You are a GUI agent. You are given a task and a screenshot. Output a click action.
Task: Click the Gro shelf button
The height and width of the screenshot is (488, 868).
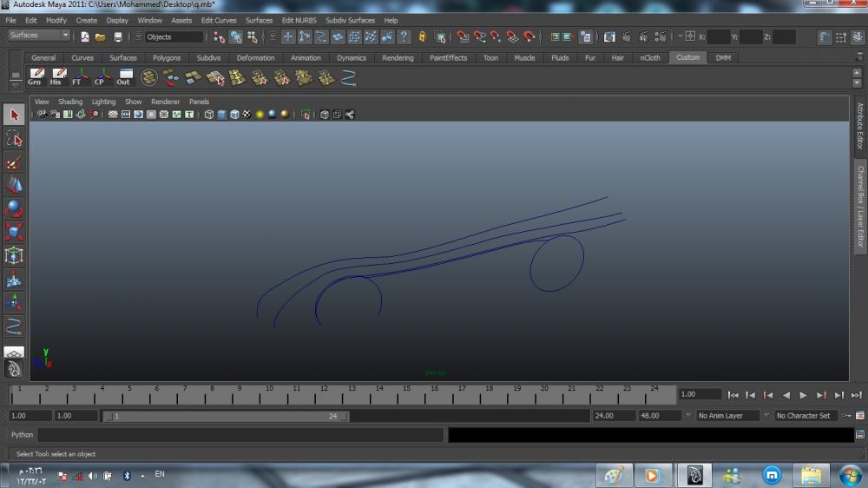35,77
